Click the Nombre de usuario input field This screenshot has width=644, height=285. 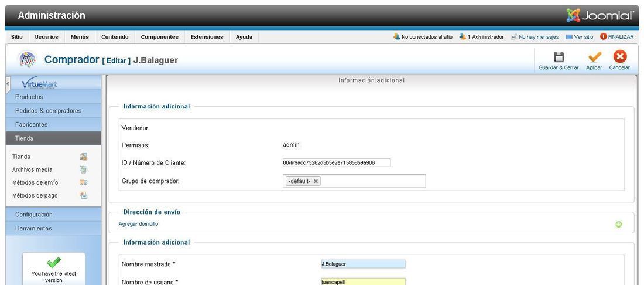(x=363, y=282)
